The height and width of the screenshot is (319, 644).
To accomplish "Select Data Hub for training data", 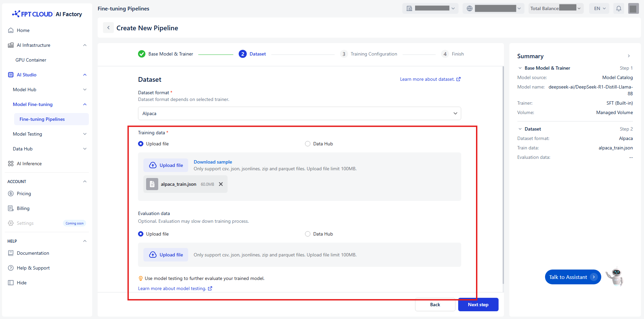I will (308, 144).
